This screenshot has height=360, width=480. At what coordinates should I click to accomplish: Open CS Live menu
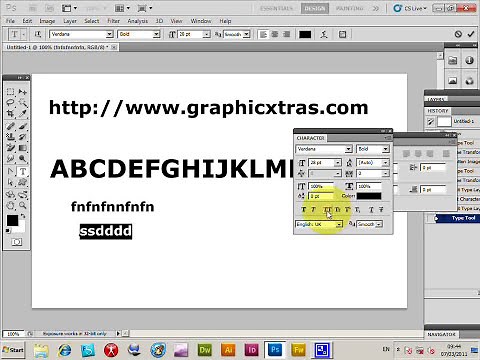pyautogui.click(x=410, y=8)
